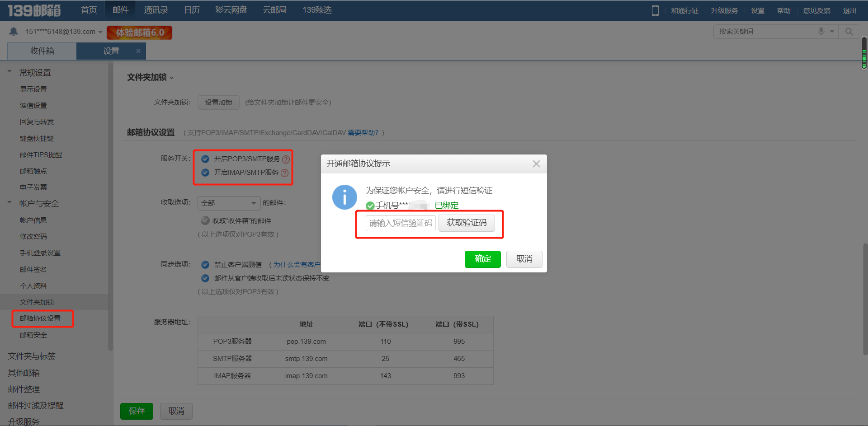Image resolution: width=868 pixels, height=426 pixels.
Task: Click the mobile phone icon in top bar
Action: 655,10
